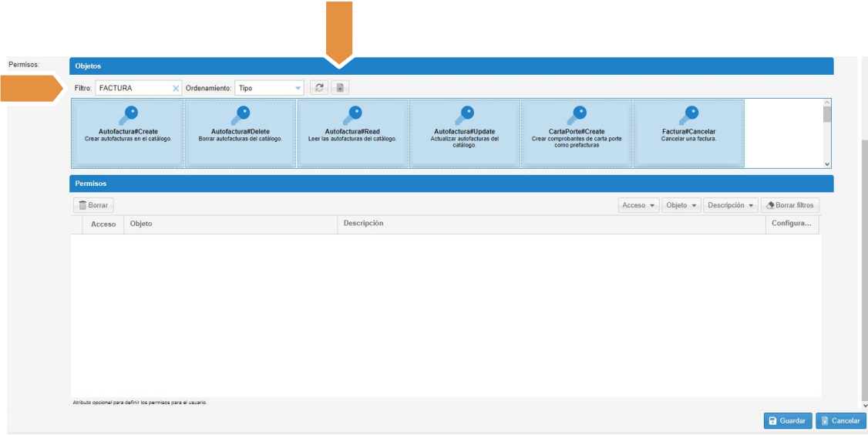Open the Ordenamiento Tipo dropdown
Viewport: 868px width, 435px height.
tap(298, 89)
